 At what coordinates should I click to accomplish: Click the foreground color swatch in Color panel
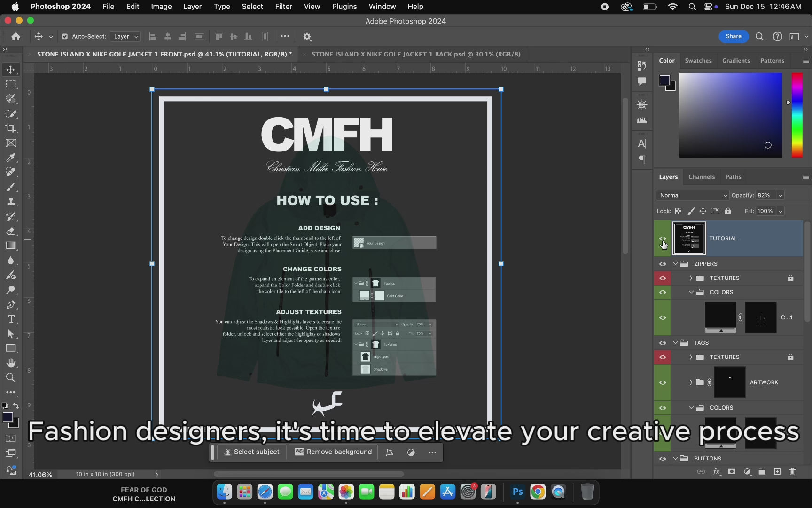click(x=664, y=80)
